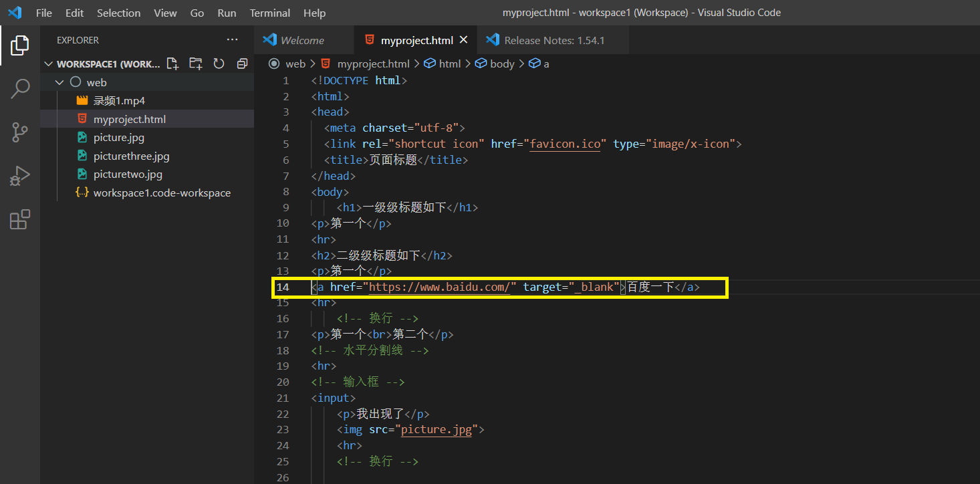The height and width of the screenshot is (484, 980).
Task: Refresh the Explorer file tree
Action: [x=219, y=64]
